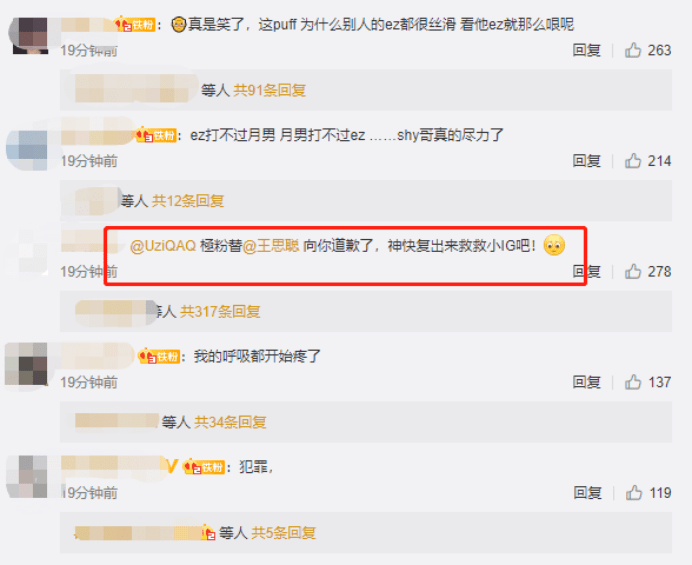Expand 共91条回复 replies
The width and height of the screenshot is (692, 565).
[x=269, y=90]
